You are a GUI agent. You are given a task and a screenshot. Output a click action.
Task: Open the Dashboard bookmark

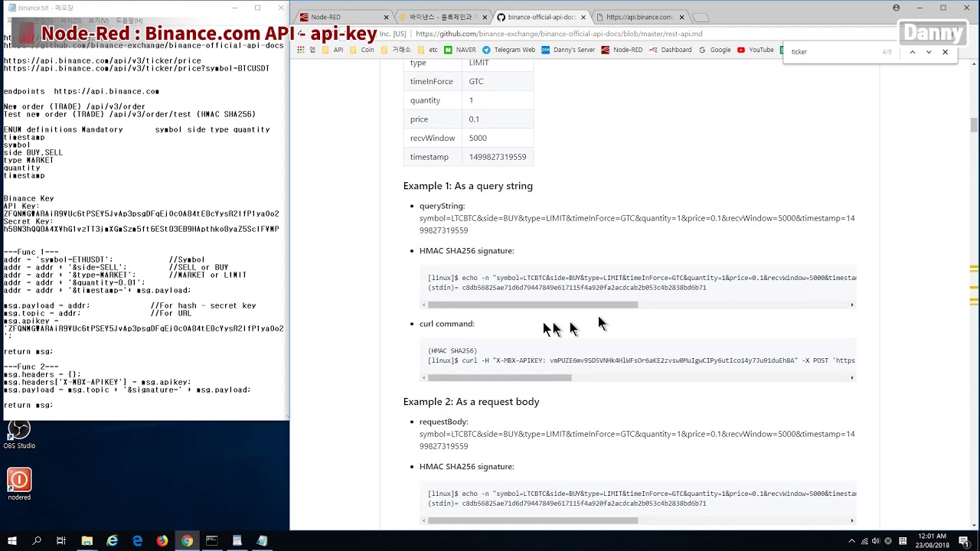point(671,50)
